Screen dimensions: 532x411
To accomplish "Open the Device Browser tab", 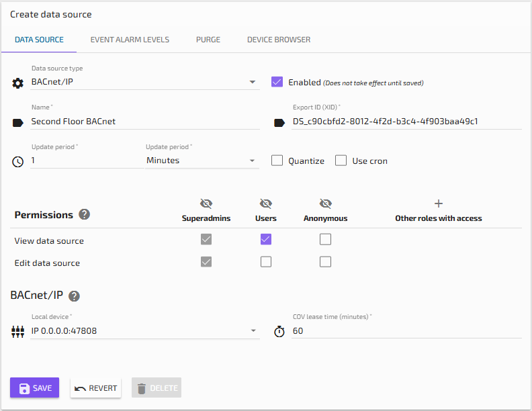I will coord(279,40).
